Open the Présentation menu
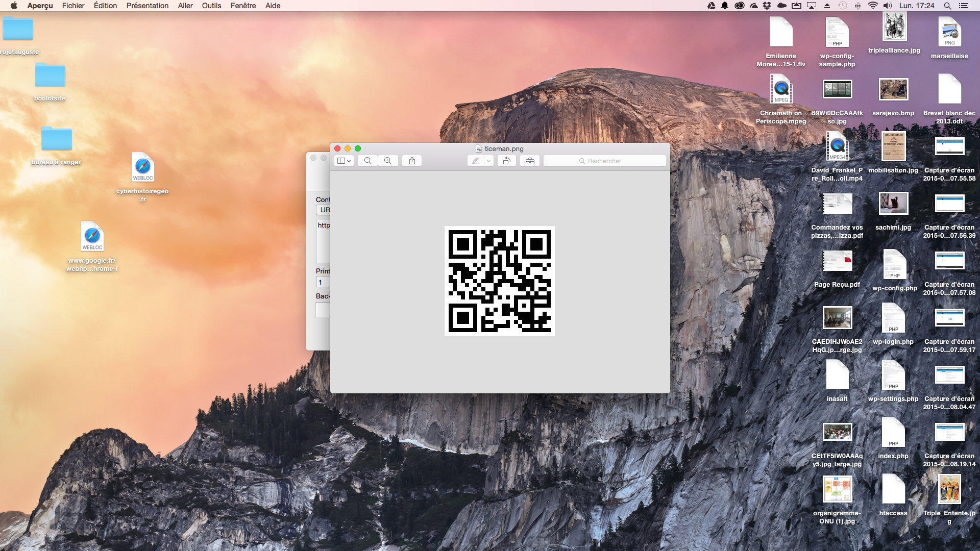Image resolution: width=980 pixels, height=551 pixels. coord(148,6)
